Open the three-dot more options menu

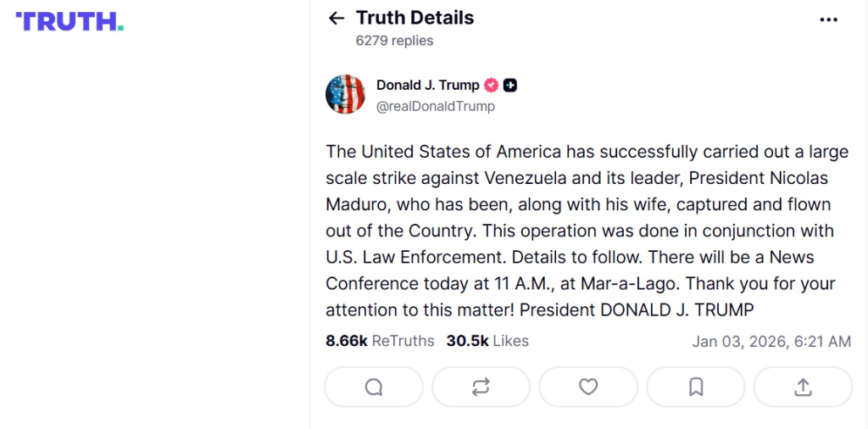point(828,19)
